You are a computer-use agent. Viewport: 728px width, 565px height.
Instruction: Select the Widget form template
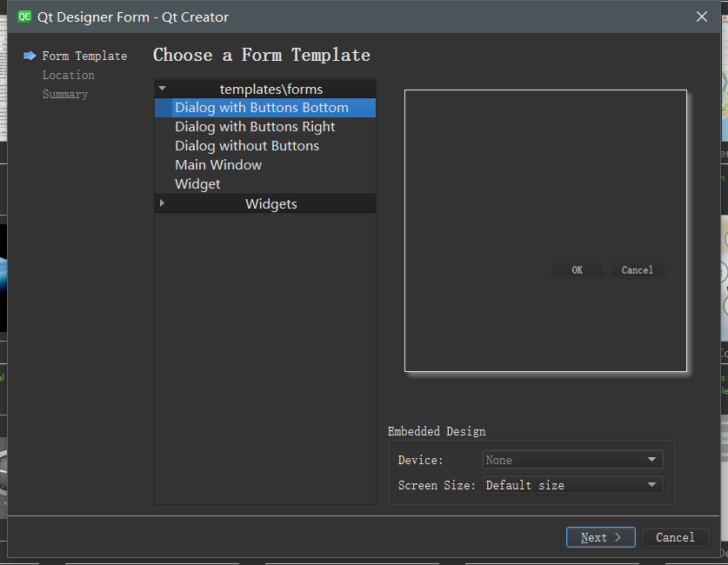(x=264, y=183)
